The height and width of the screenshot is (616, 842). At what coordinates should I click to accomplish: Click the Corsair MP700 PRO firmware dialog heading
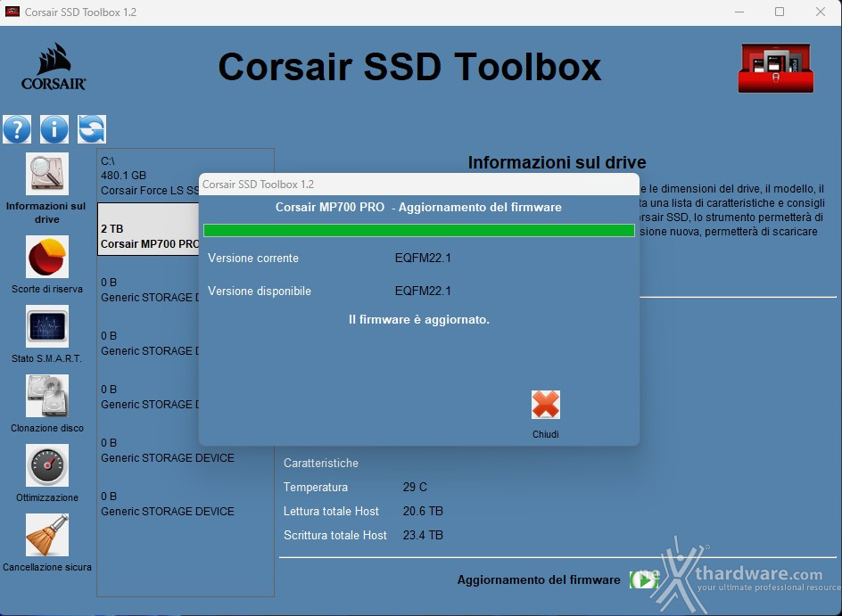[x=418, y=207]
